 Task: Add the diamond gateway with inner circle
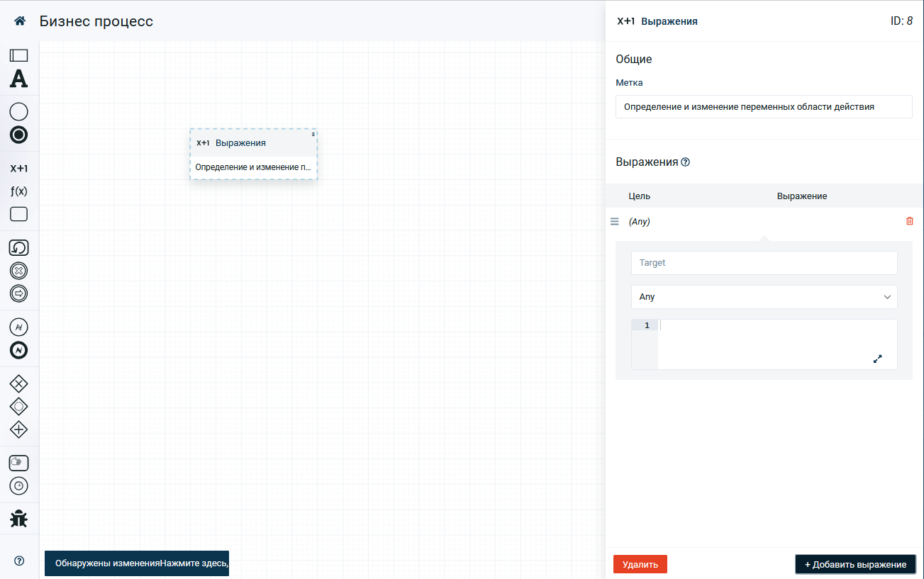[19, 406]
